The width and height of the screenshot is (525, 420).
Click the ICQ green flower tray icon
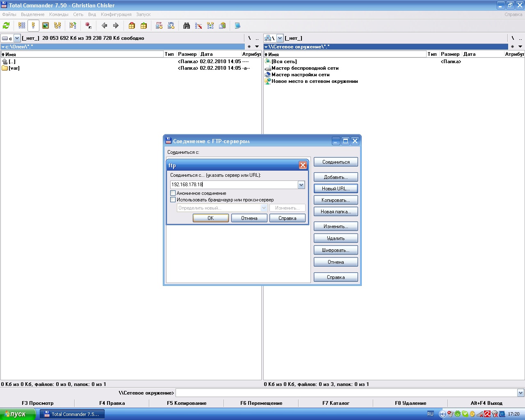tap(457, 414)
